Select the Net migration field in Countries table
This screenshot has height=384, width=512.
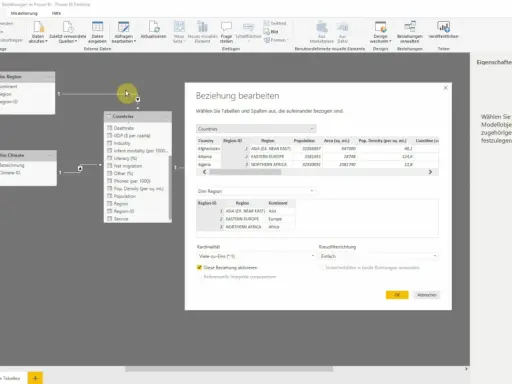(x=128, y=166)
